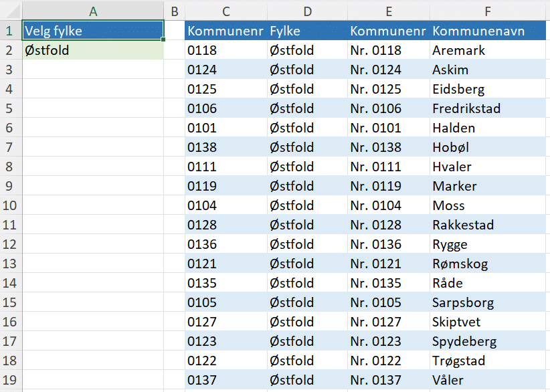550x392 pixels.
Task: Click the Kommunenavn table header cell
Action: pyautogui.click(x=488, y=31)
